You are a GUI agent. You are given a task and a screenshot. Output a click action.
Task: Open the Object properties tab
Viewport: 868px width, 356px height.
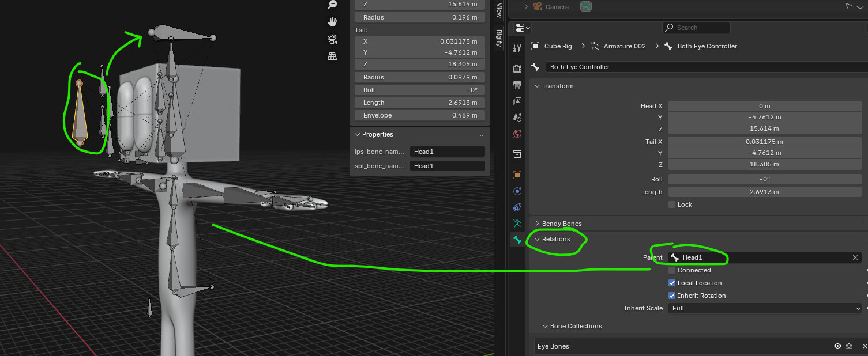[517, 175]
